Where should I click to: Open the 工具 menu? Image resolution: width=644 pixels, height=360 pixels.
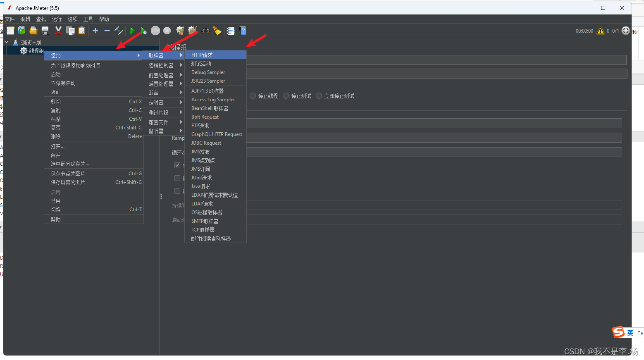point(88,19)
